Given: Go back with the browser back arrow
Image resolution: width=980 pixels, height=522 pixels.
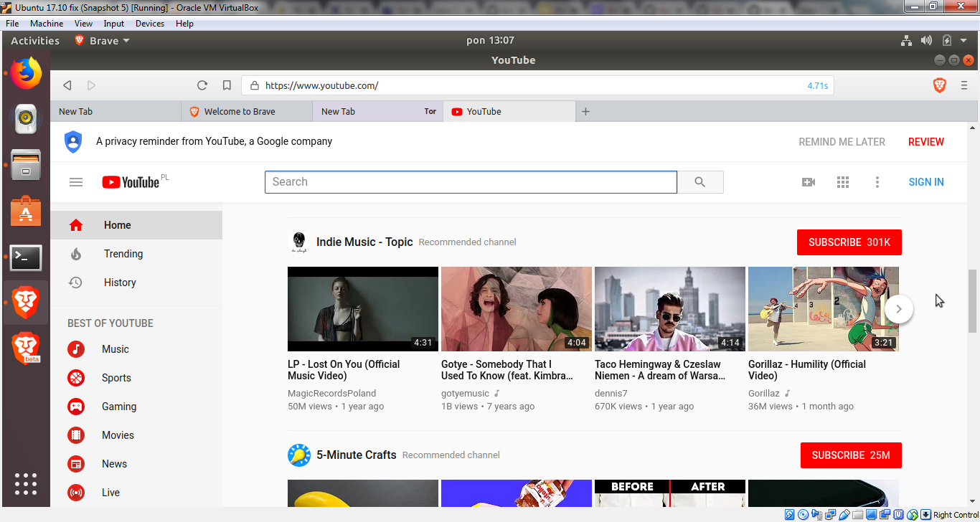Looking at the screenshot, I should (x=67, y=85).
